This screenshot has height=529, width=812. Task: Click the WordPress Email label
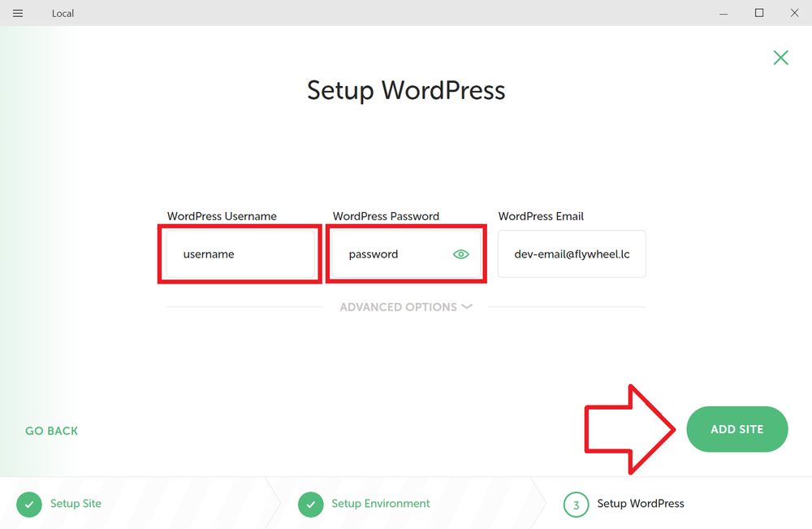541,216
